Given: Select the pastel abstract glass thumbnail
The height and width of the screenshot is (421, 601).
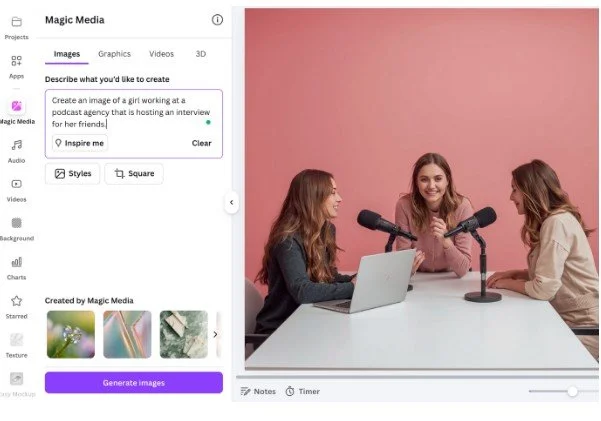Looking at the screenshot, I should (127, 334).
